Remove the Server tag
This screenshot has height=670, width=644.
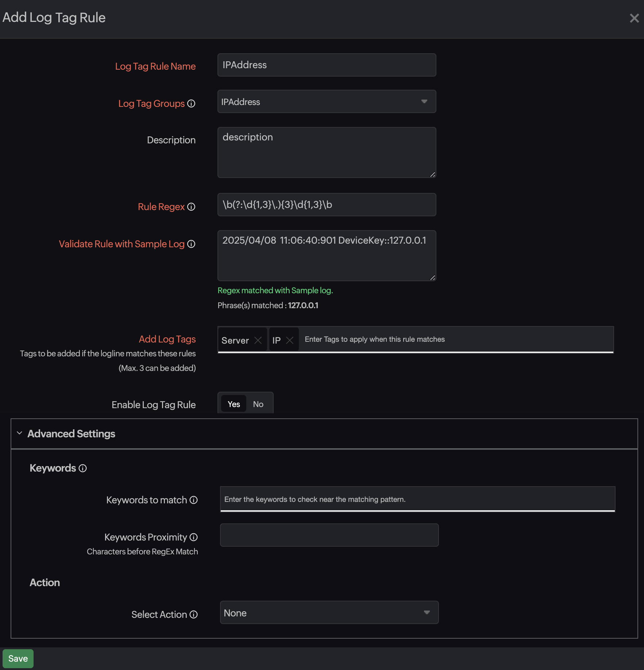258,340
